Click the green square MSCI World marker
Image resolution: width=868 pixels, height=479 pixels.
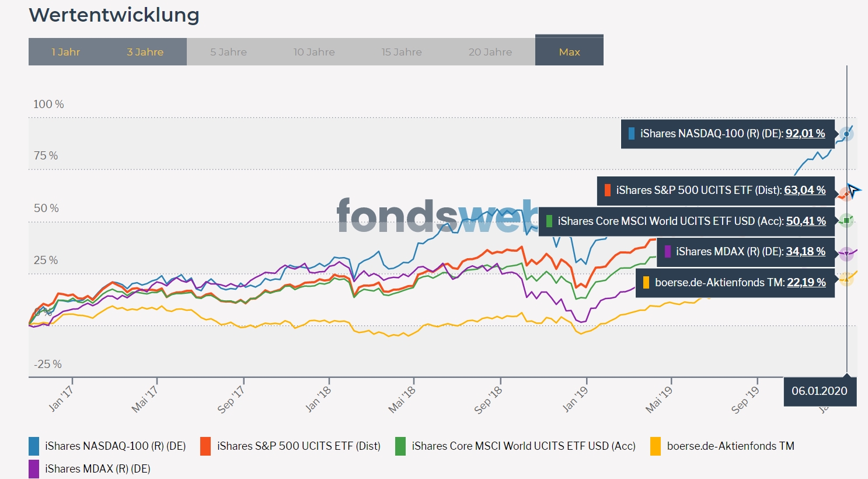point(846,220)
